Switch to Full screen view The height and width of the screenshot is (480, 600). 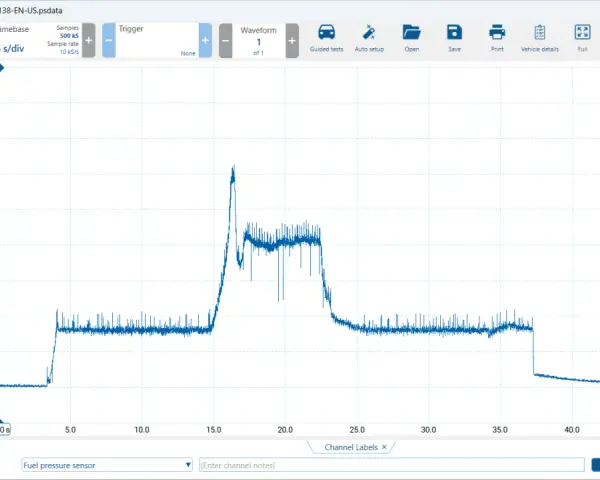(582, 38)
